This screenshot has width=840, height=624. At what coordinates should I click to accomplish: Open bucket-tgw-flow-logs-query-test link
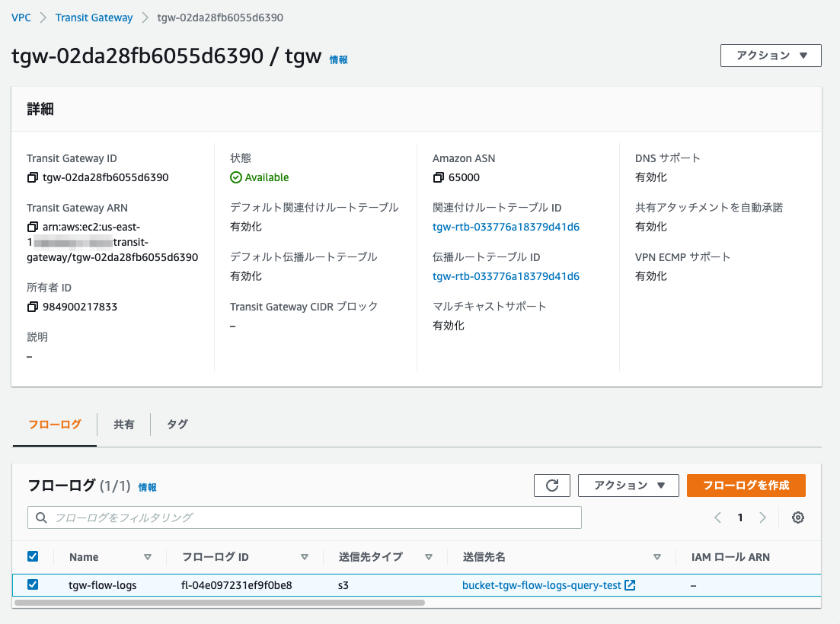coord(541,585)
